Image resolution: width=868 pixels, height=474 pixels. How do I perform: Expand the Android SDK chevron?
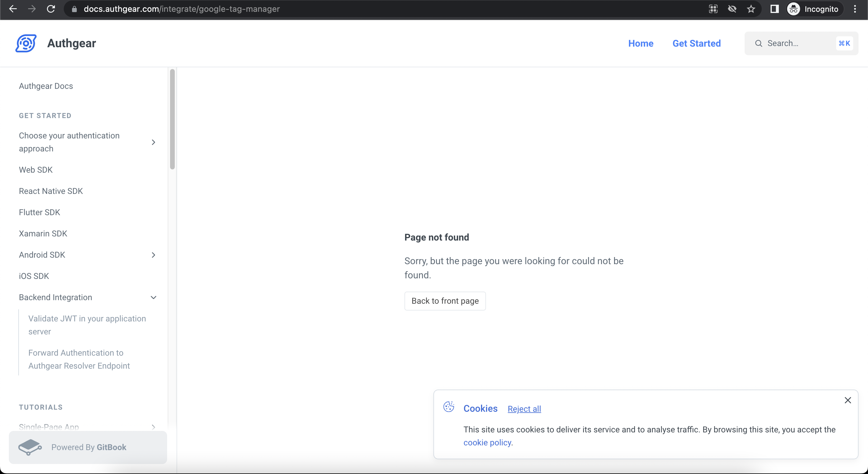tap(154, 255)
